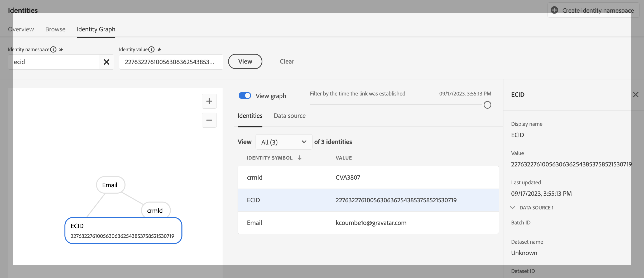The width and height of the screenshot is (644, 278).
Task: Click the Last updated timestamp in details panel
Action: (x=541, y=194)
